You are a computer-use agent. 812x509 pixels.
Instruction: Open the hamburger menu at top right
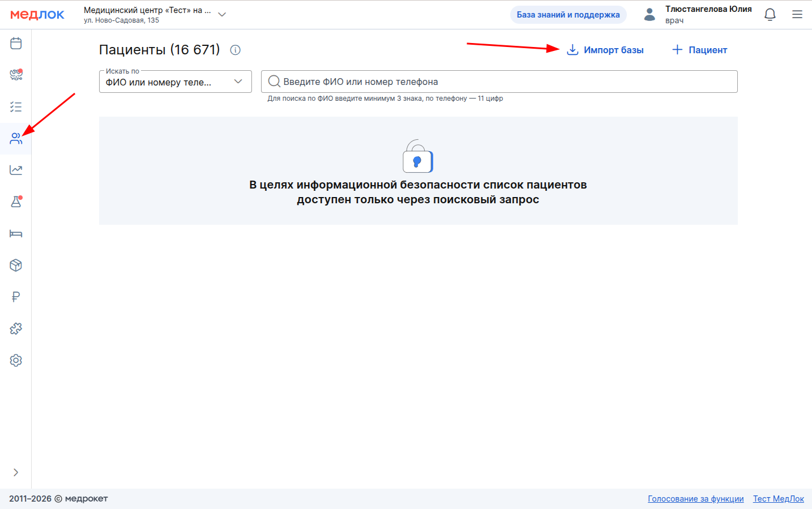[x=797, y=15]
